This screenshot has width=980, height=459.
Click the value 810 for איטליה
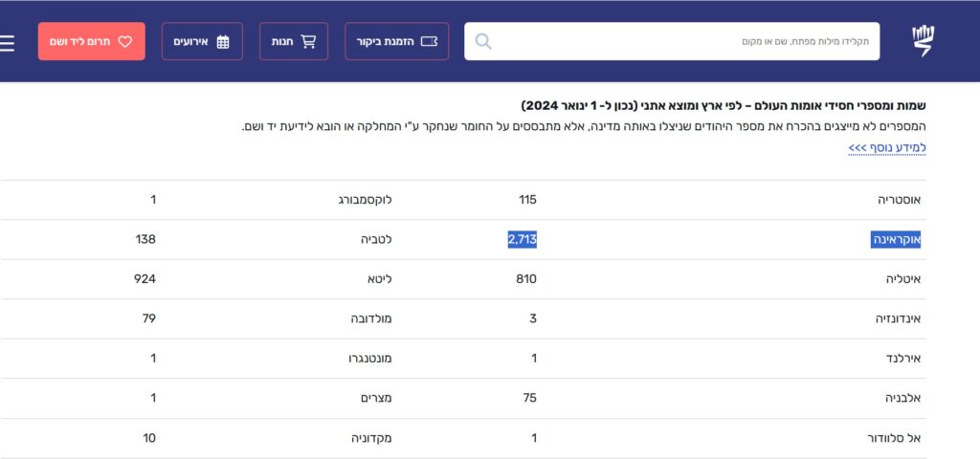pos(526,279)
